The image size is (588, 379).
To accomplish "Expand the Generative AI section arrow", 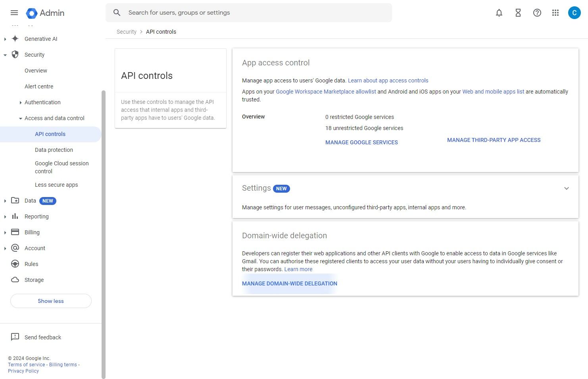I will pos(5,39).
